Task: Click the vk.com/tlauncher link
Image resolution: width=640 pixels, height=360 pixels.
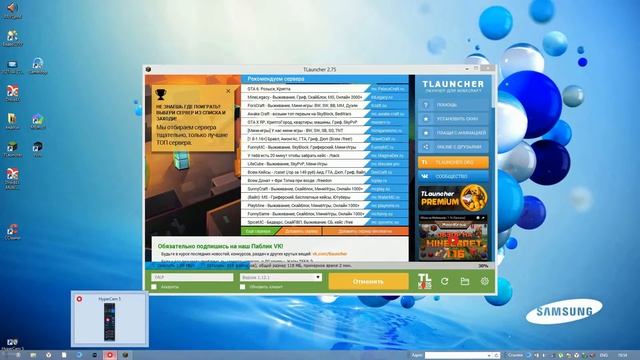Action: [x=330, y=253]
